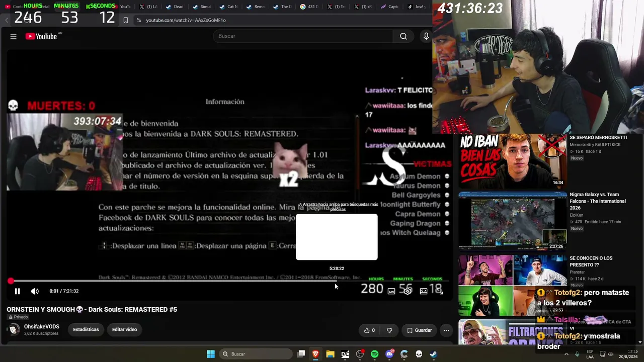The height and width of the screenshot is (362, 644).
Task: Switch to the Cat browser tab
Action: 229,7
